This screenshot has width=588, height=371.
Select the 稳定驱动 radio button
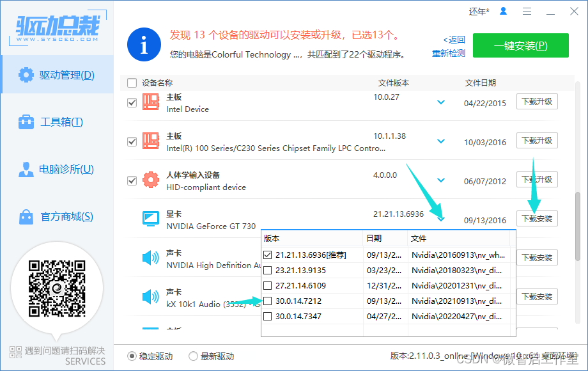pyautogui.click(x=132, y=356)
